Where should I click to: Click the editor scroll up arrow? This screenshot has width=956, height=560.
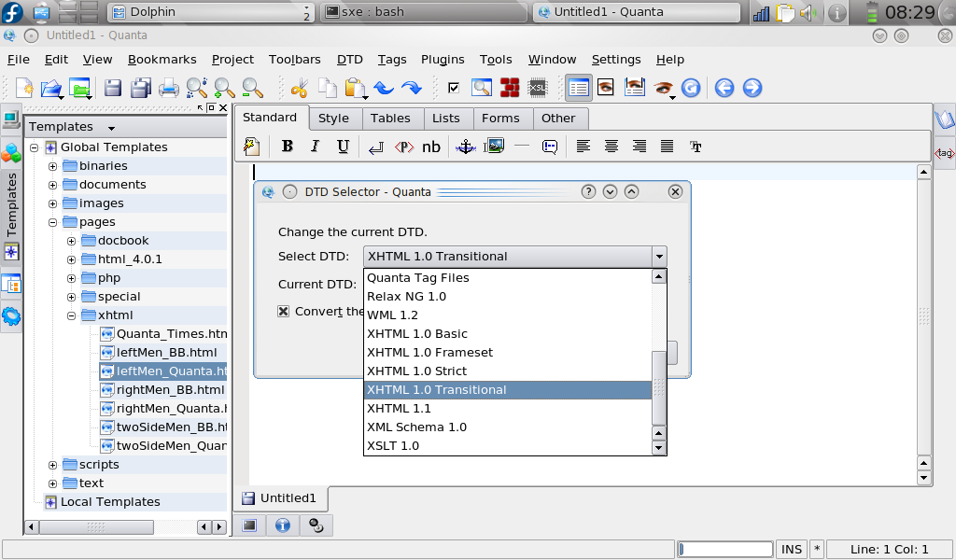(x=923, y=173)
